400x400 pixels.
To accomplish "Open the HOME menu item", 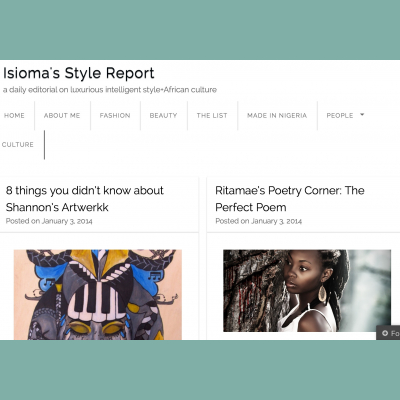I will 14,115.
